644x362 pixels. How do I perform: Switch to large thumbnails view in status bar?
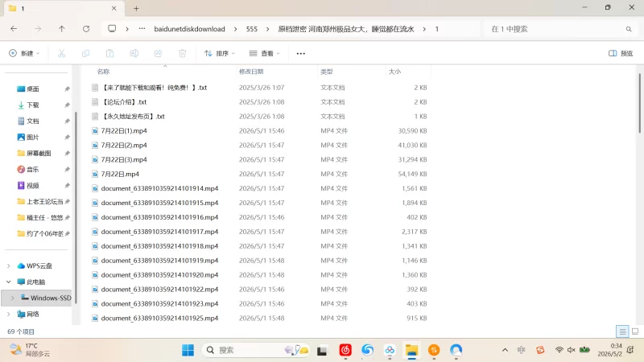(x=635, y=331)
